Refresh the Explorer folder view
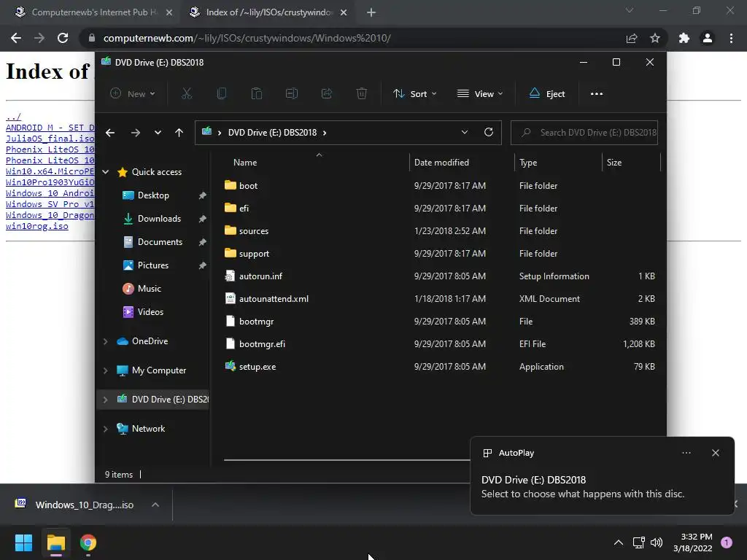This screenshot has width=747, height=560. click(489, 133)
